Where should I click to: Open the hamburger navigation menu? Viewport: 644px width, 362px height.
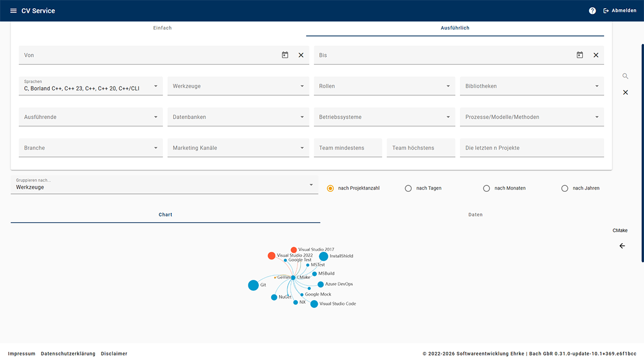click(x=13, y=11)
